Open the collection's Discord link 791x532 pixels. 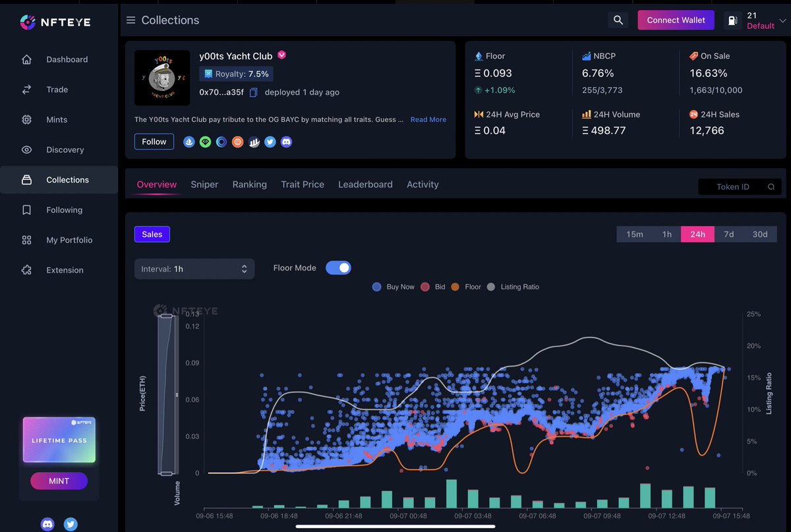(286, 142)
